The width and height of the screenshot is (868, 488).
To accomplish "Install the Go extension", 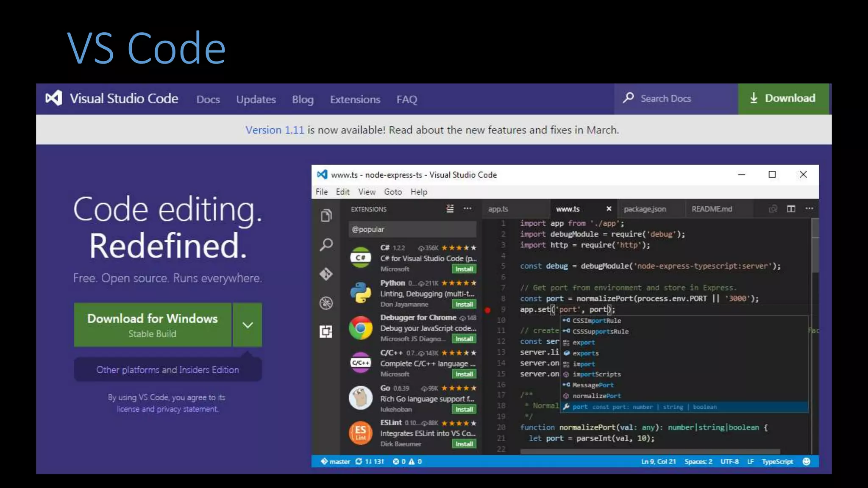I will (x=464, y=409).
